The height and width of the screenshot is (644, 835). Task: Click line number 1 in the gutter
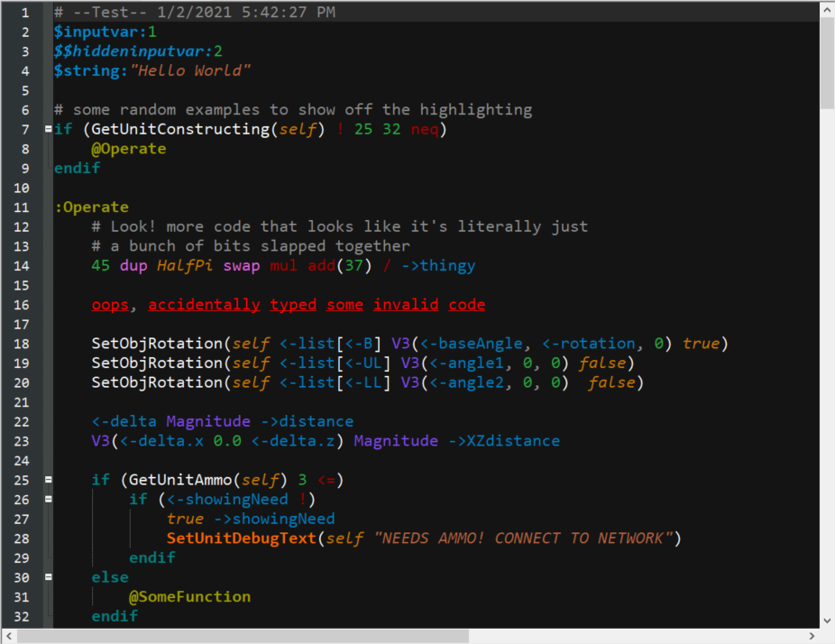(25, 13)
